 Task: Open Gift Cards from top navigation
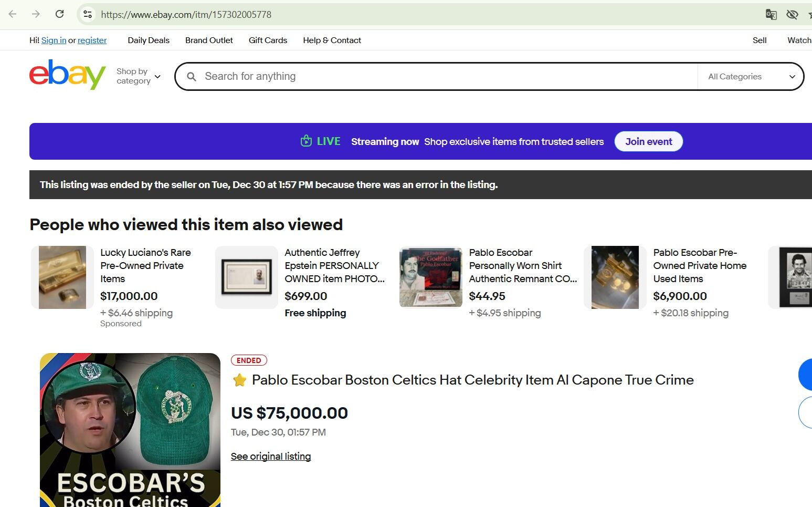268,40
